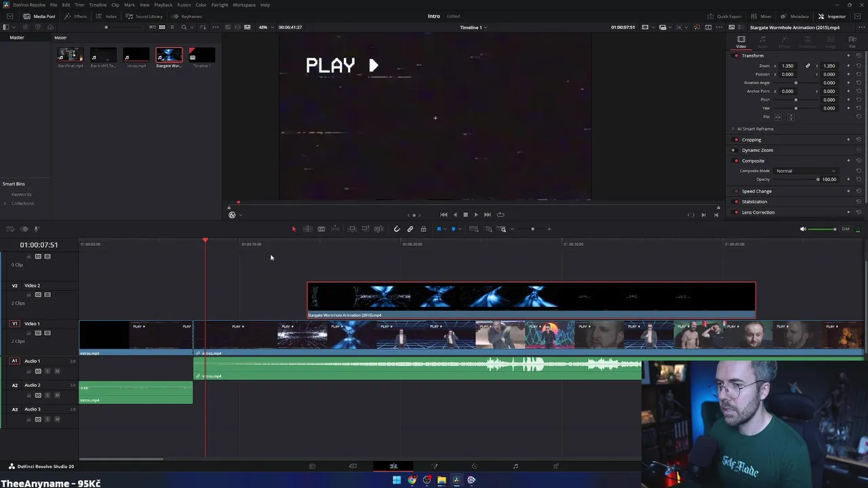The image size is (868, 488).
Task: Open the Fairlight menu
Action: click(x=220, y=5)
